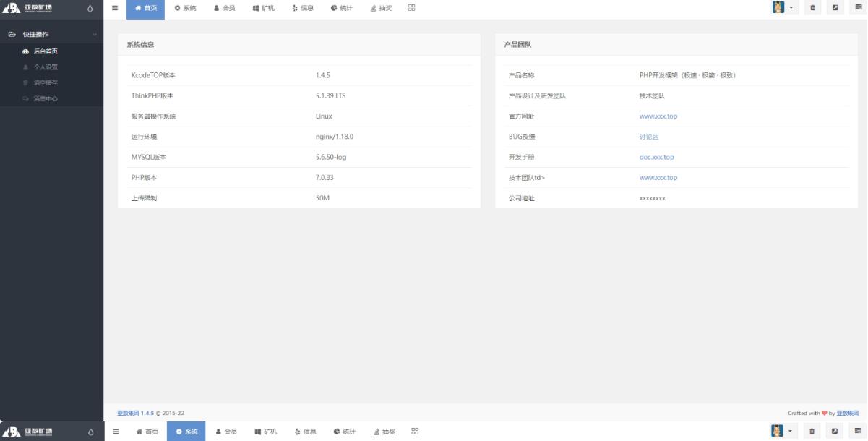Open the 讨论区 BUG反馈 link

pyautogui.click(x=649, y=137)
